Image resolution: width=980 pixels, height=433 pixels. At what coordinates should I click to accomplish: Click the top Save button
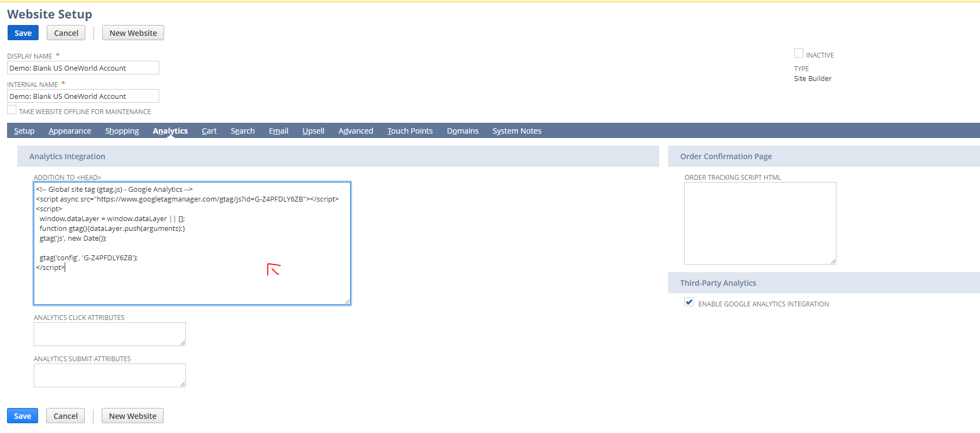pyautogui.click(x=23, y=33)
